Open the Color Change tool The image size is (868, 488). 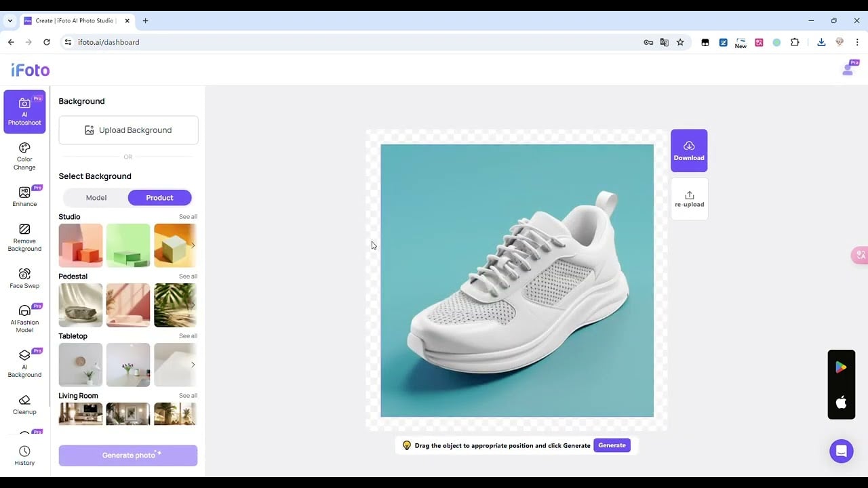(x=24, y=156)
